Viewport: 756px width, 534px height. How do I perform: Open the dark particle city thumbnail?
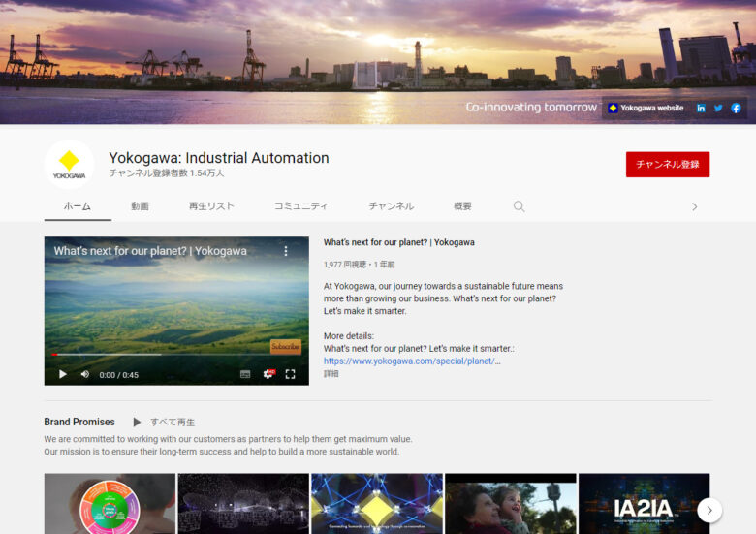click(x=243, y=504)
